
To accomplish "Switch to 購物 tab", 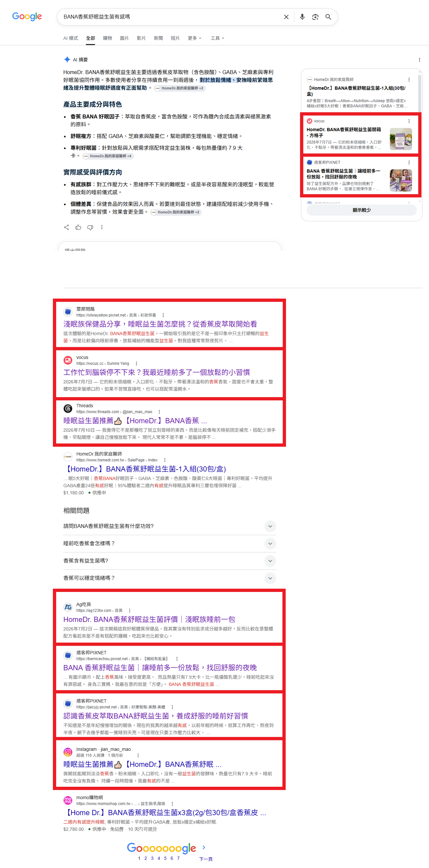I will coord(107,38).
